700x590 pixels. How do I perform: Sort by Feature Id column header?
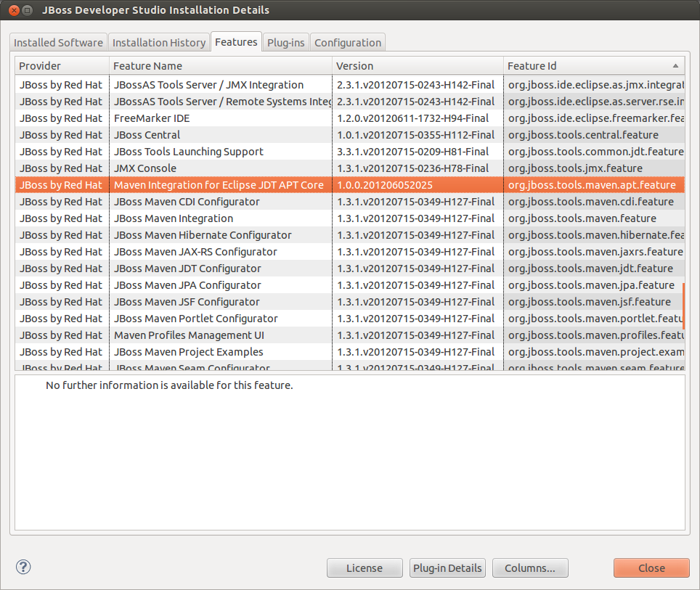[594, 65]
